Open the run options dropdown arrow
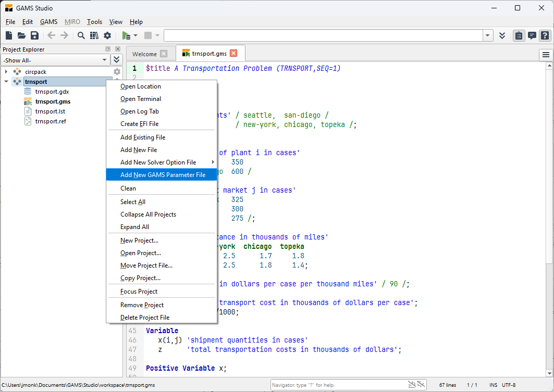The image size is (554, 392). point(136,35)
